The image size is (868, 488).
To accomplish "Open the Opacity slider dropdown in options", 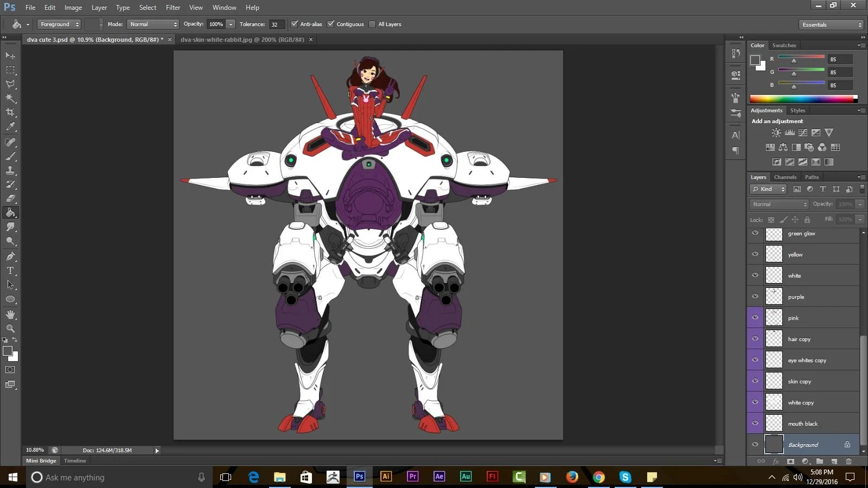I will pyautogui.click(x=231, y=24).
